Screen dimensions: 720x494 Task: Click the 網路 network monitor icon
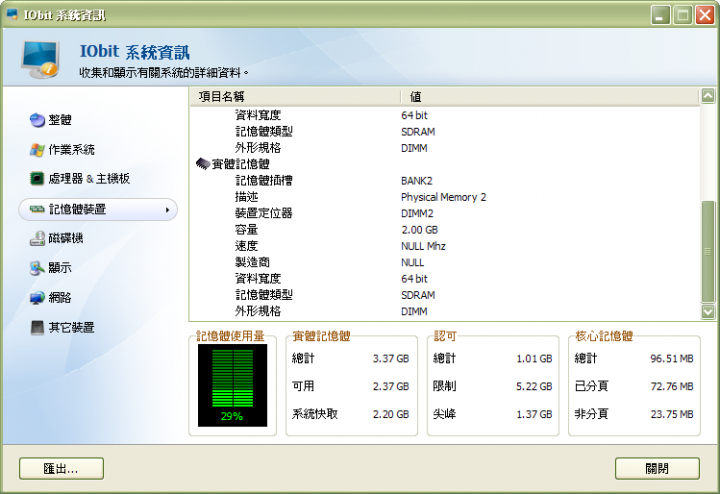coord(37,298)
